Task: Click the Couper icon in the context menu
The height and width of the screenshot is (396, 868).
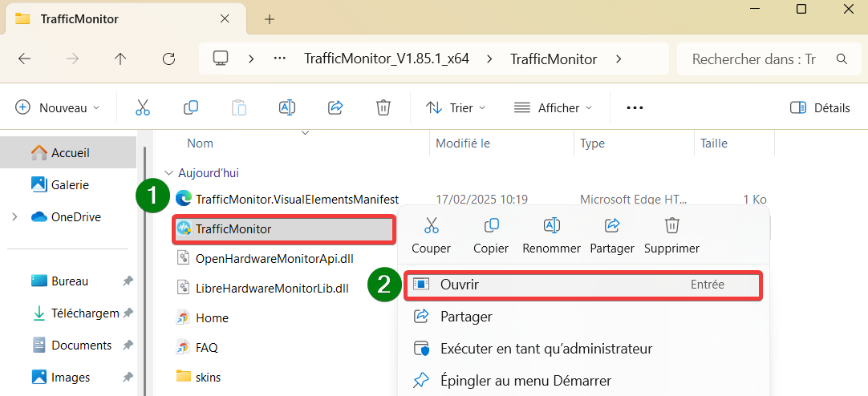Action: [x=432, y=225]
